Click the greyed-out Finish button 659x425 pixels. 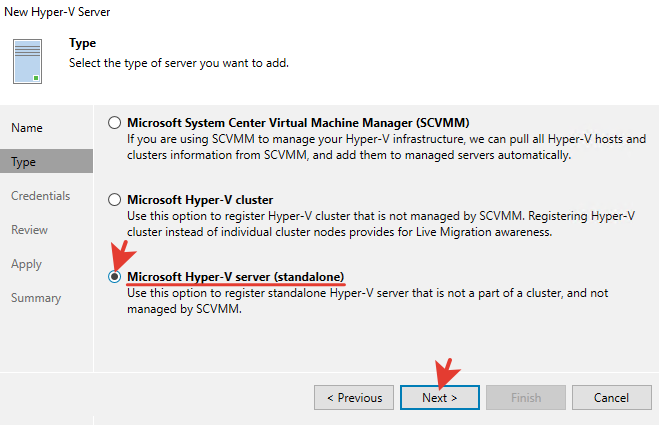[x=525, y=397]
